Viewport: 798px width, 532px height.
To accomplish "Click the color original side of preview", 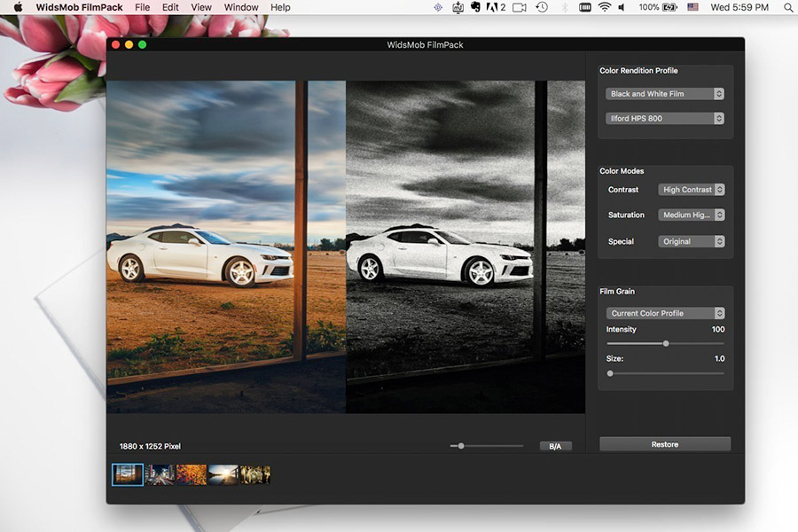I will (x=226, y=246).
